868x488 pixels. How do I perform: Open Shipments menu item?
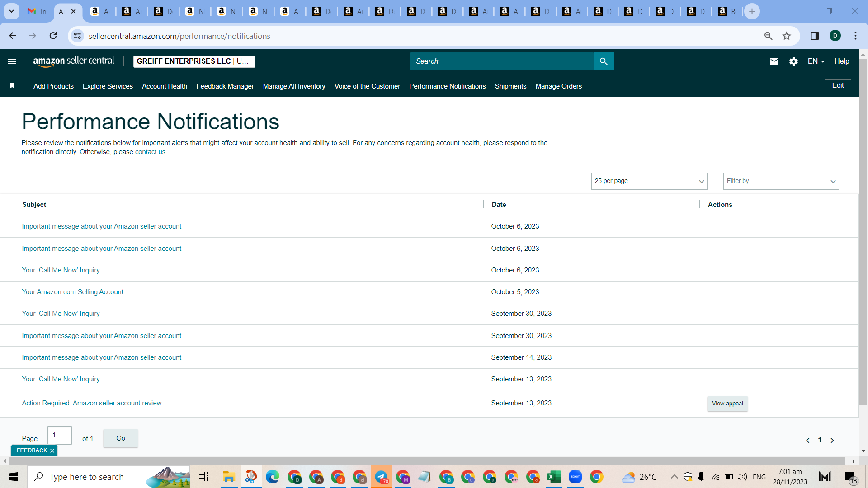(510, 86)
